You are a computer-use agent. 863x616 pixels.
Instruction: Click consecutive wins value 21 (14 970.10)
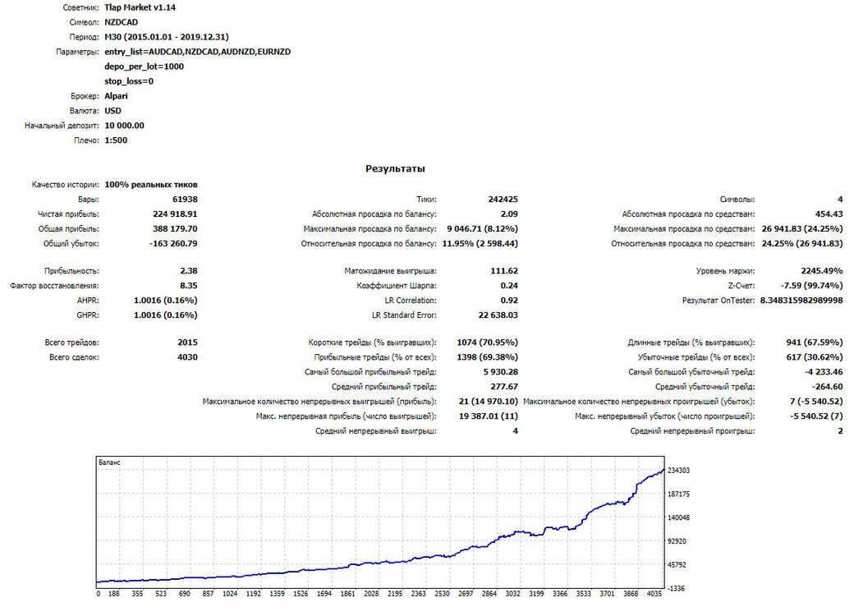click(x=489, y=402)
